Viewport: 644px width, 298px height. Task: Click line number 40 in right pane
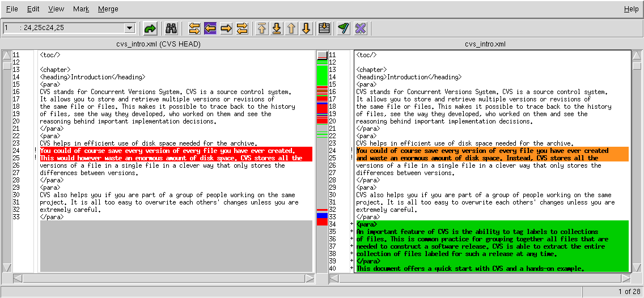(332, 269)
